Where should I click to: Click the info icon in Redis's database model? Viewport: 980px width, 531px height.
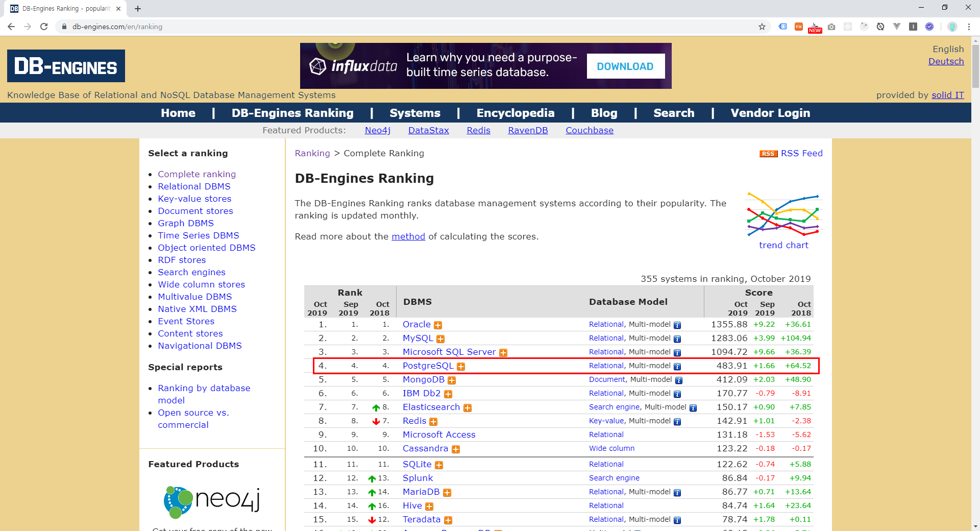(677, 422)
